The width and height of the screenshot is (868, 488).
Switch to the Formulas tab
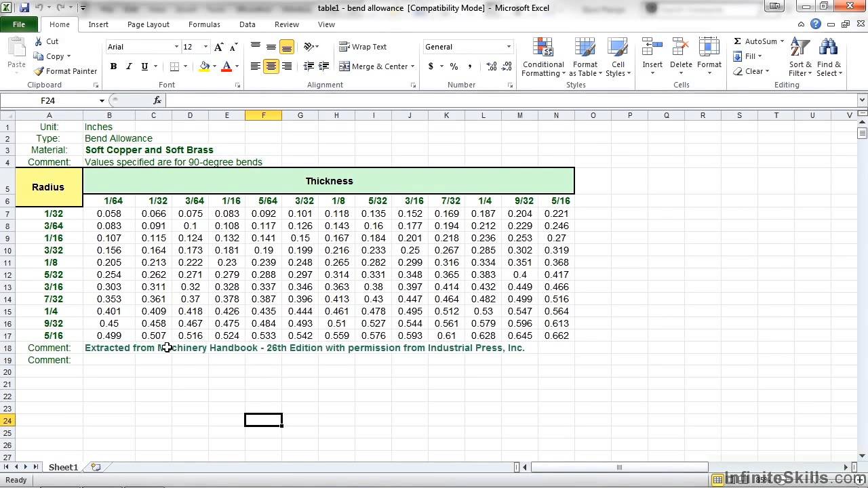[x=204, y=24]
